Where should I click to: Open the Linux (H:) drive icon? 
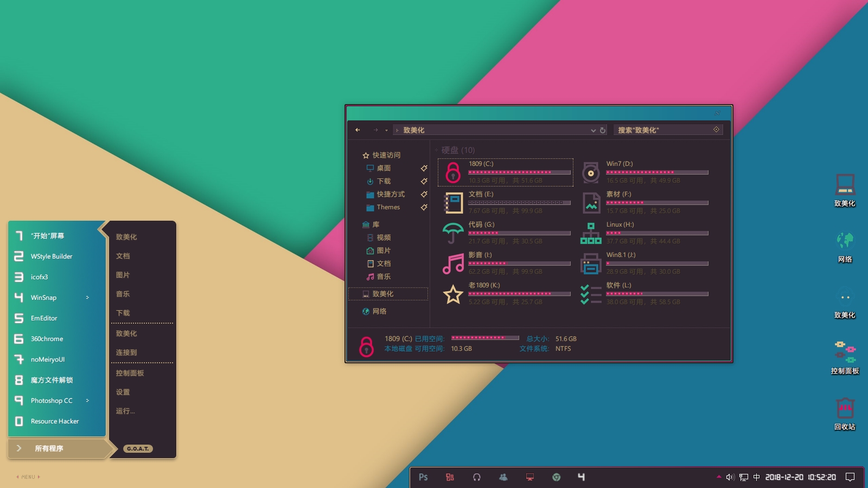point(591,234)
